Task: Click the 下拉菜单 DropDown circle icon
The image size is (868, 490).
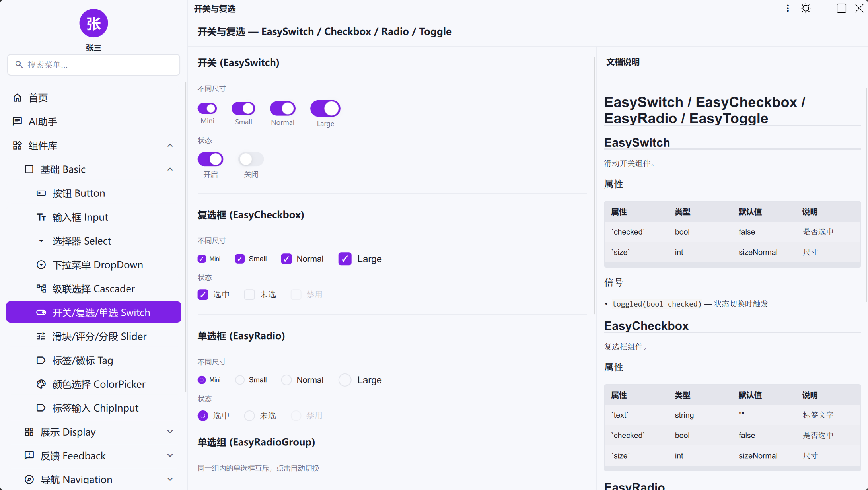Action: pos(41,265)
